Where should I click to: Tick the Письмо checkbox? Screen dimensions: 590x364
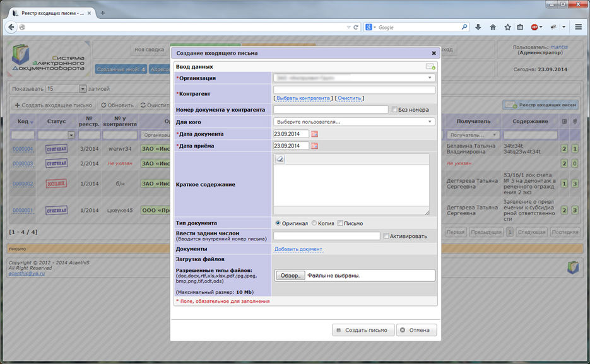340,223
